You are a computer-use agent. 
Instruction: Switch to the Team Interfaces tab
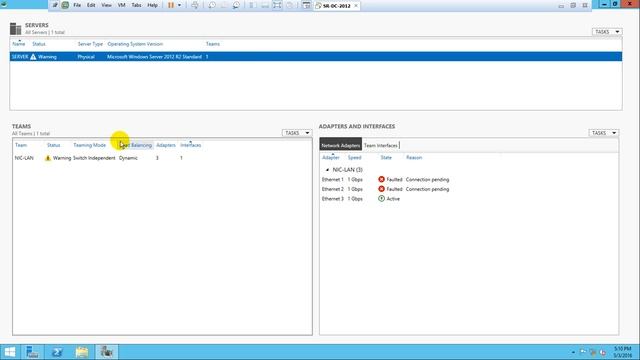[x=380, y=145]
